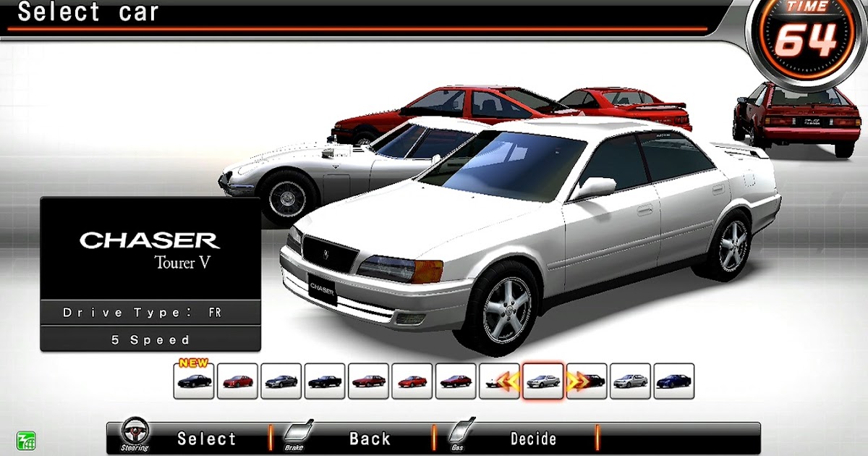Pick the seventh car thumbnail in the row

[456, 381]
